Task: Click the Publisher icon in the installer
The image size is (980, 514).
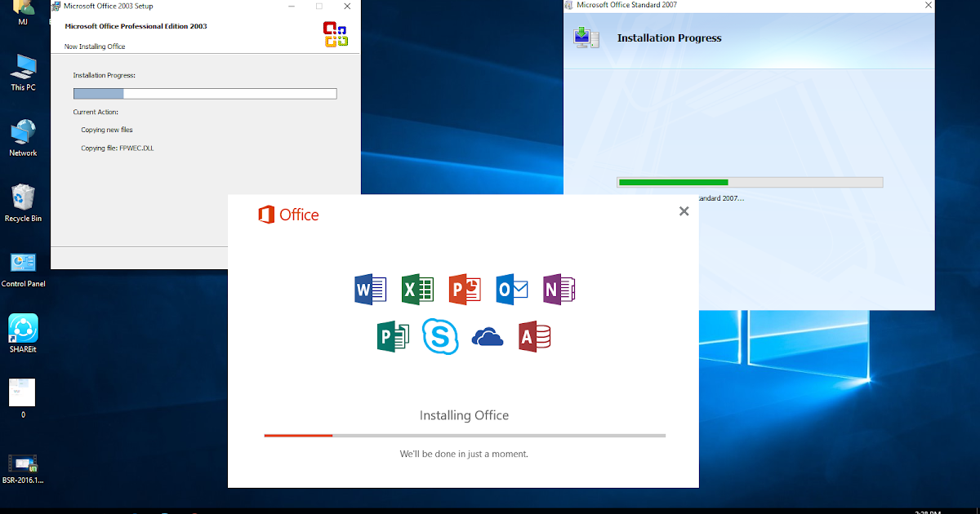Action: tap(393, 336)
